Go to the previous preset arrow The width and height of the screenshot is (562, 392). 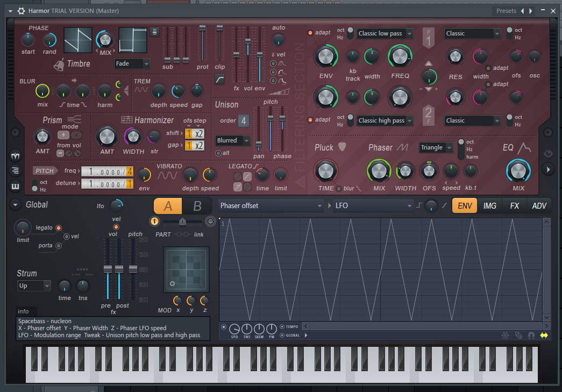[x=522, y=11]
